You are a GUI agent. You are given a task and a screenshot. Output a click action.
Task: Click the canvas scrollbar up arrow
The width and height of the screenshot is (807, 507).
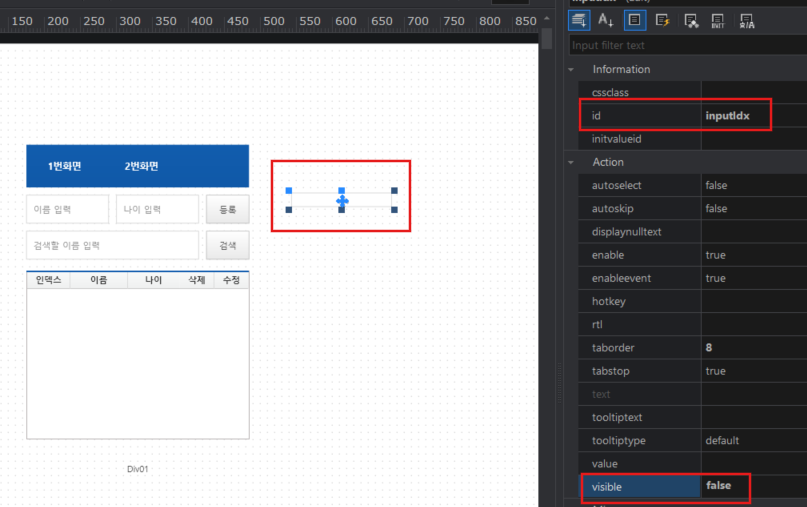[547, 18]
